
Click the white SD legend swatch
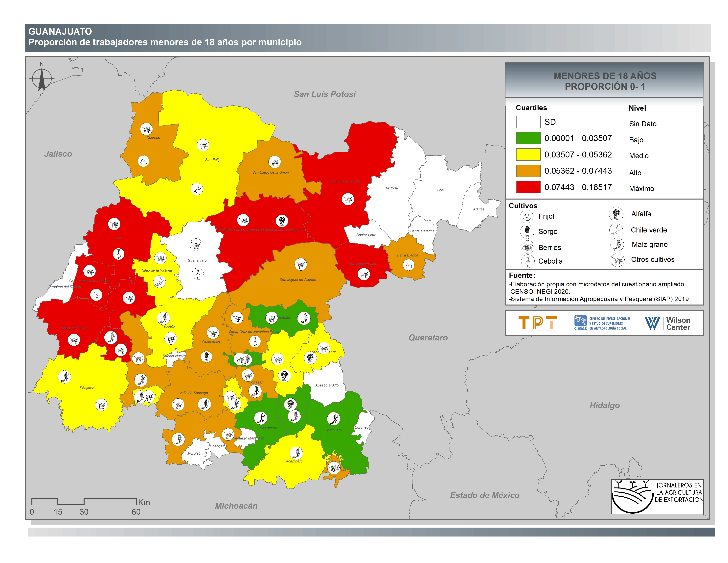click(528, 122)
